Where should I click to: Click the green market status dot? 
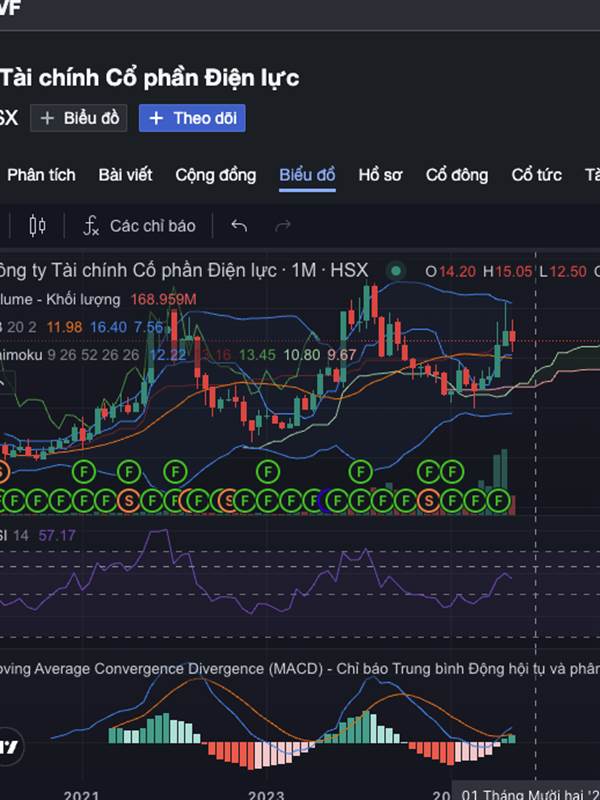[397, 271]
